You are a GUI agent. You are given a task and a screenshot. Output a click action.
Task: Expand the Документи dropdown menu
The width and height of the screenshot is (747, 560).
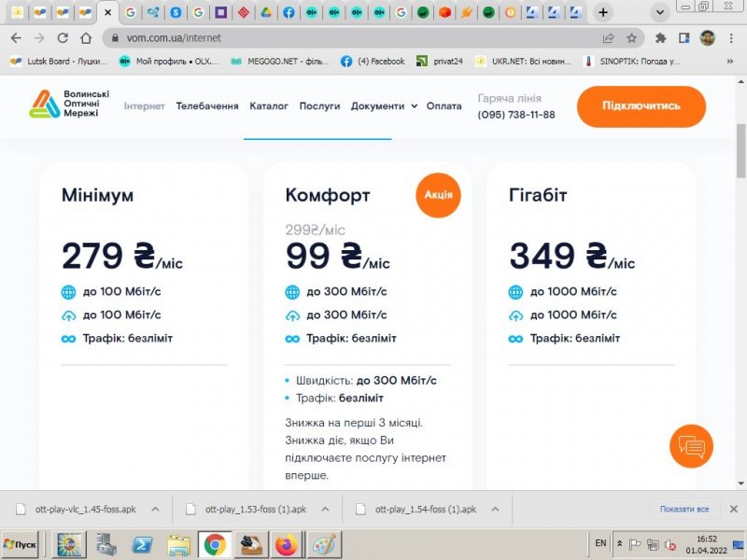coord(384,106)
